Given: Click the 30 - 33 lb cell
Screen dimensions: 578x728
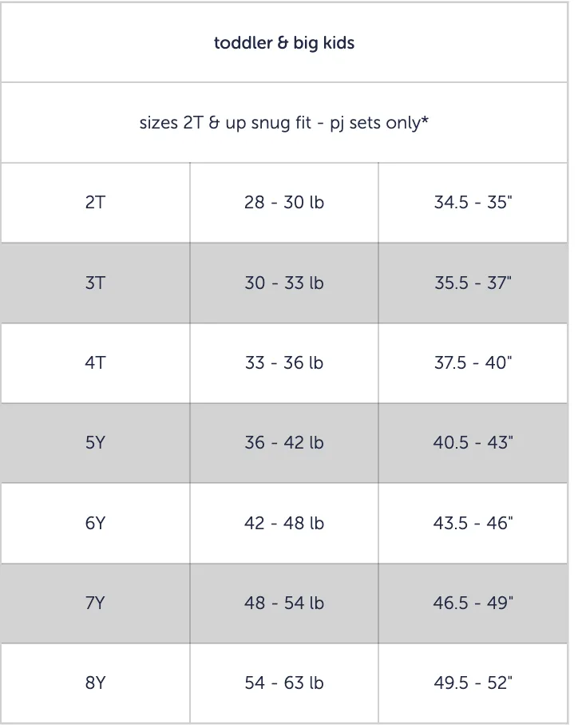Looking at the screenshot, I should tap(284, 283).
